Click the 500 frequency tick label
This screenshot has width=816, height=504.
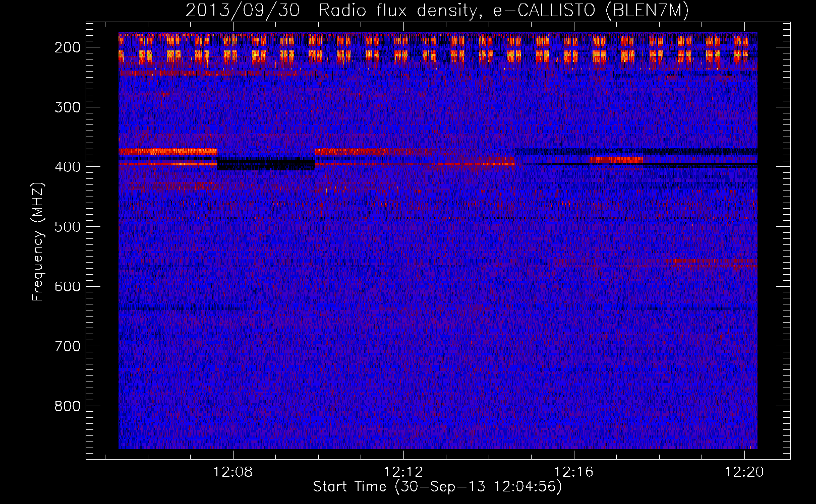coord(68,227)
